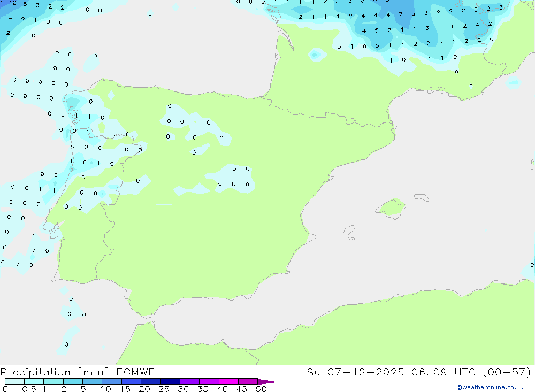
Task: Click the Mallorca island outline
Action: (391, 209)
